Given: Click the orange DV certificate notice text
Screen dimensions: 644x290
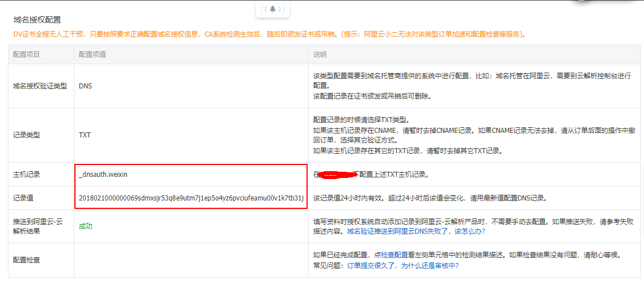Looking at the screenshot, I should pos(270,34).
